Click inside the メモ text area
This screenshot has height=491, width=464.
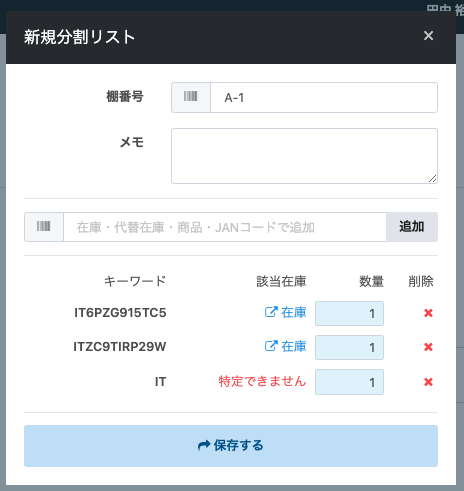(304, 156)
